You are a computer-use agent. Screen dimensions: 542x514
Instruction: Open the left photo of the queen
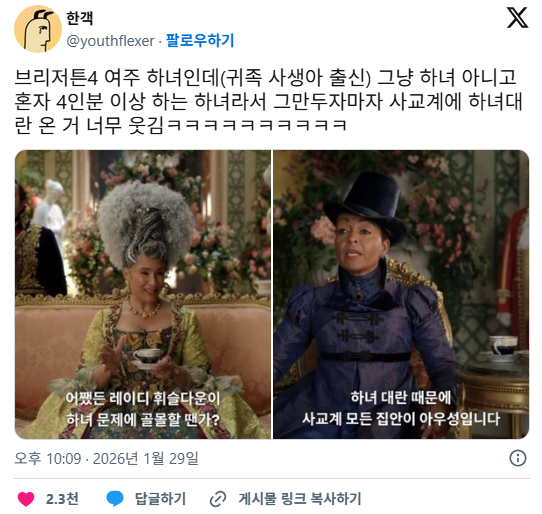coord(143,295)
